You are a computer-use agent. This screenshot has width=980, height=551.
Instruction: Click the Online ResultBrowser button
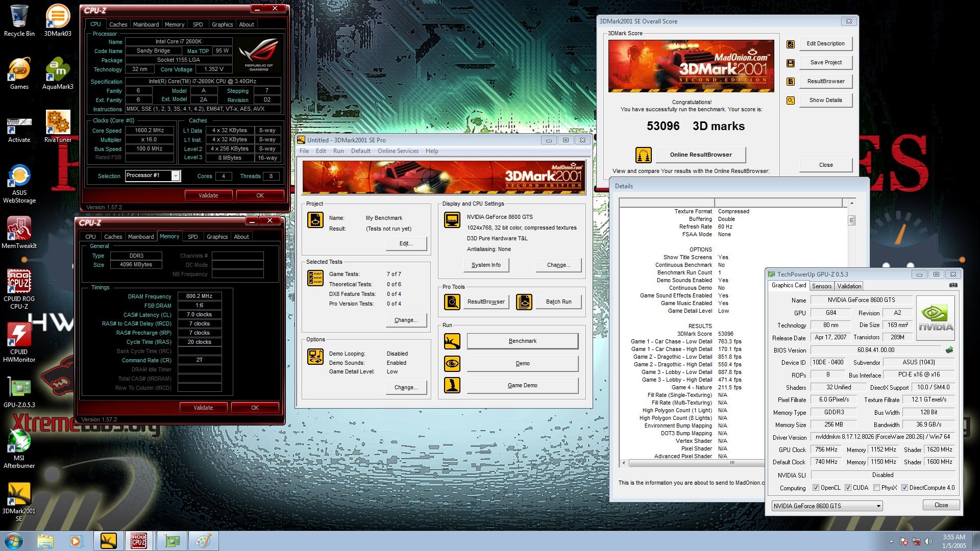point(701,155)
